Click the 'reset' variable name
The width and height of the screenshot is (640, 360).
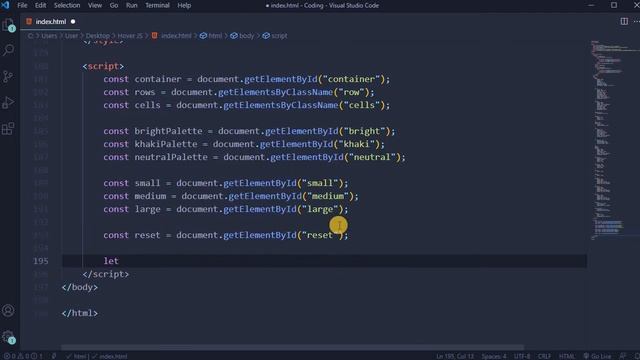(147, 235)
